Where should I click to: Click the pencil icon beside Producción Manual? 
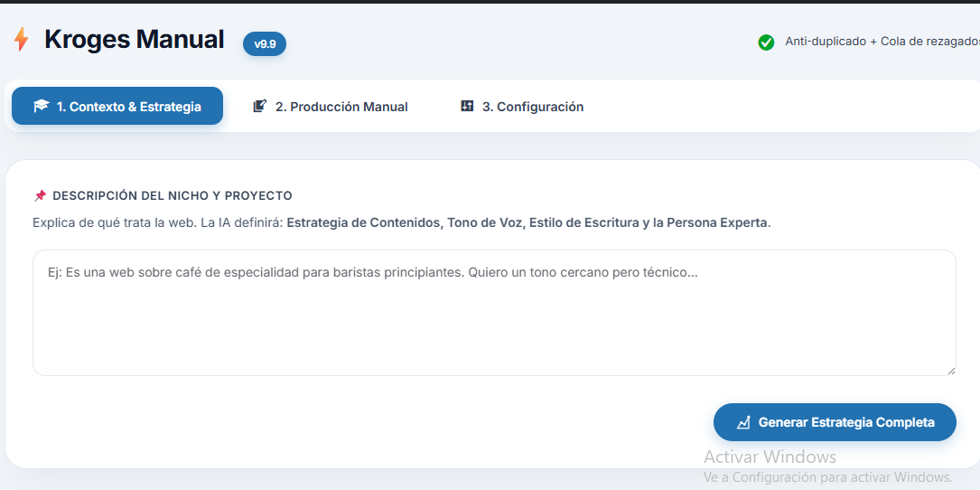pyautogui.click(x=260, y=107)
